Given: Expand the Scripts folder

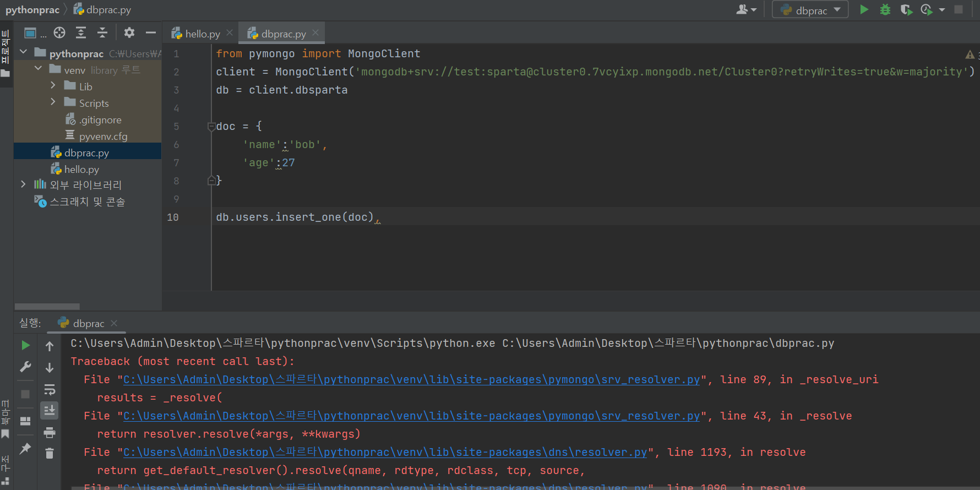Looking at the screenshot, I should click(53, 101).
